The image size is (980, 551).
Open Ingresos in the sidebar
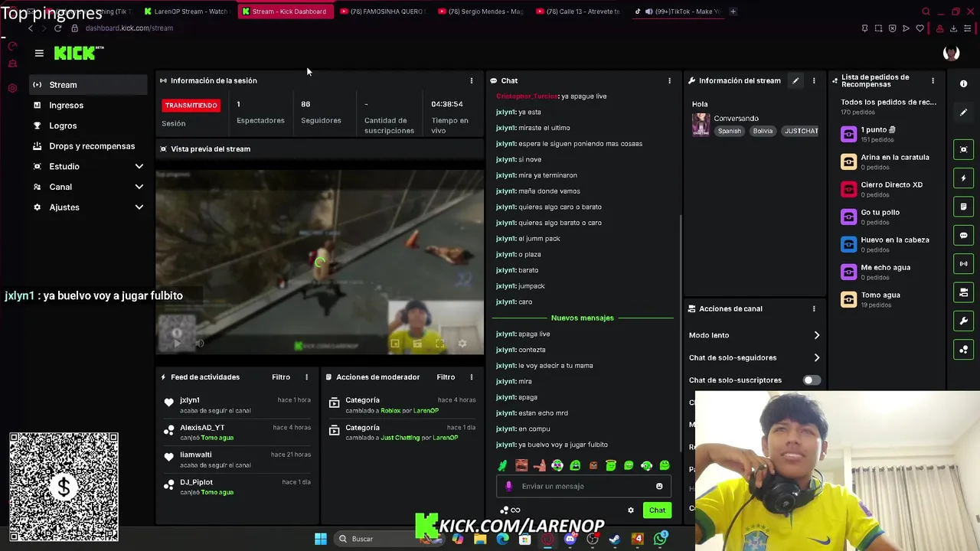(x=88, y=105)
